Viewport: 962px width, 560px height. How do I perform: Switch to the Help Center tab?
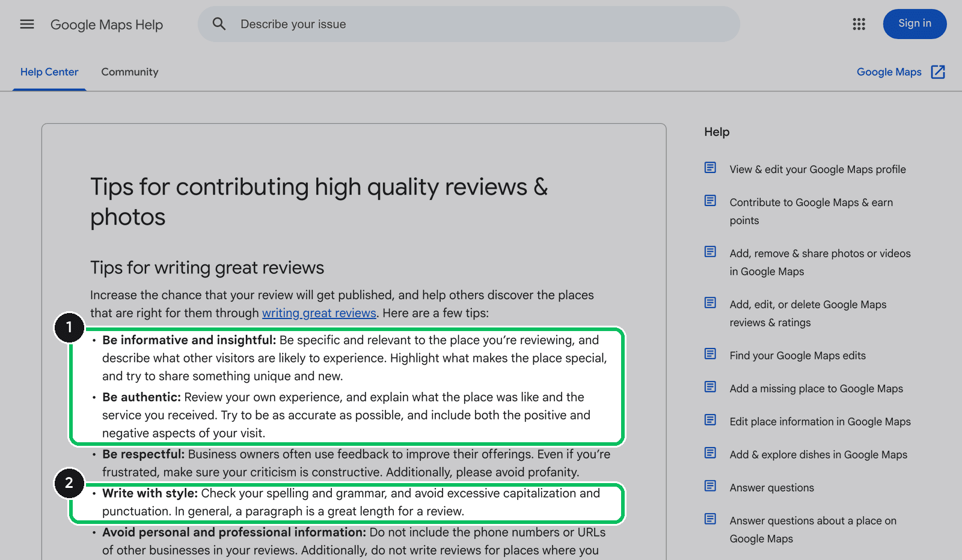[x=49, y=72]
